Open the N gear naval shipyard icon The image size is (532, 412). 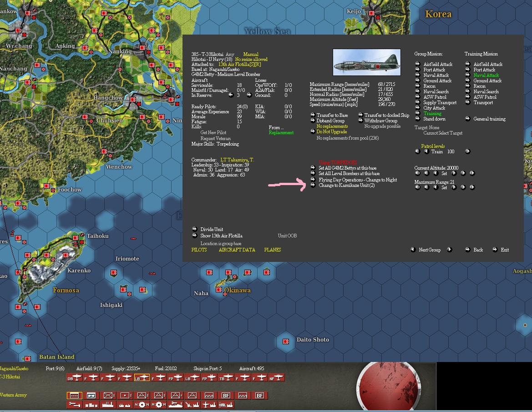click(142, 405)
